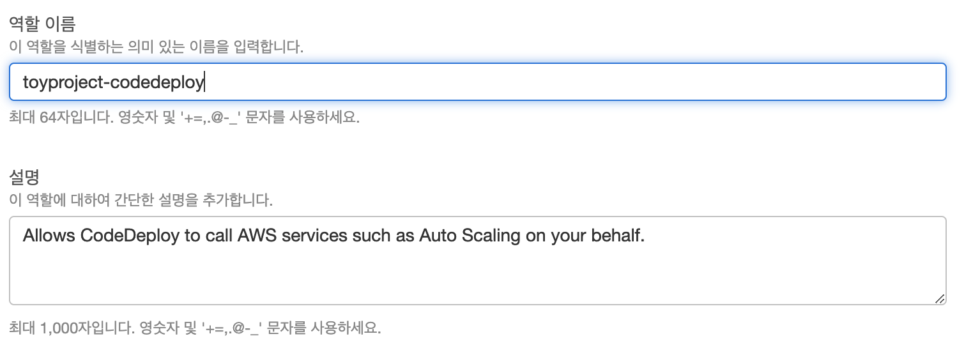Viewport: 980px width, 350px height.
Task: Click the '이 역할을 식별하는' helper text
Action: (x=156, y=47)
